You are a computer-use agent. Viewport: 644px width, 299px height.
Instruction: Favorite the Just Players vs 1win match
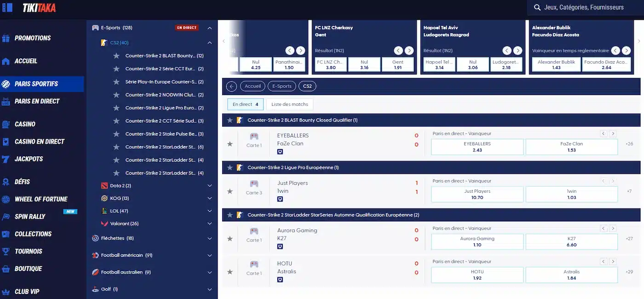point(230,191)
